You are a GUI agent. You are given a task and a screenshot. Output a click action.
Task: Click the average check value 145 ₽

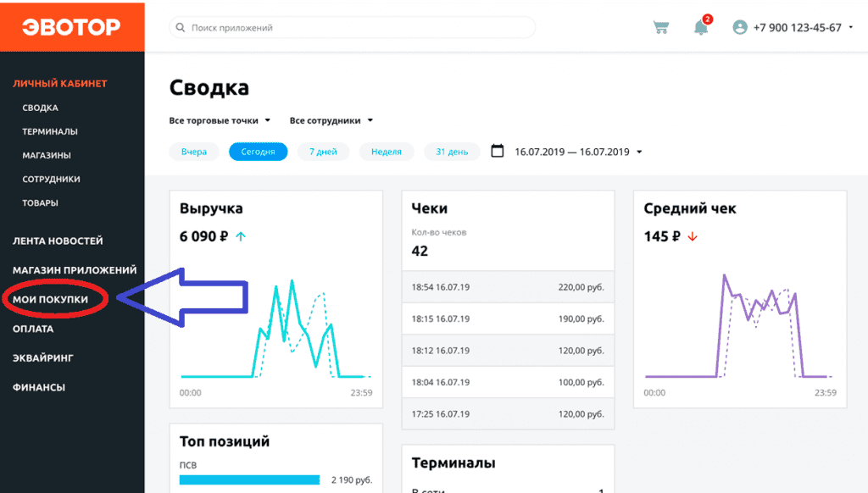[x=661, y=237]
